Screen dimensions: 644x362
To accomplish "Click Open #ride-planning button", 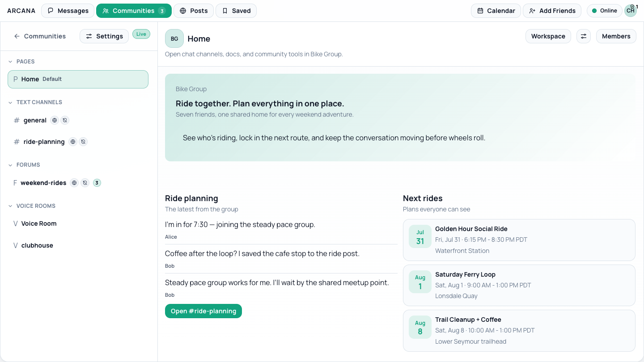I will 203,311.
